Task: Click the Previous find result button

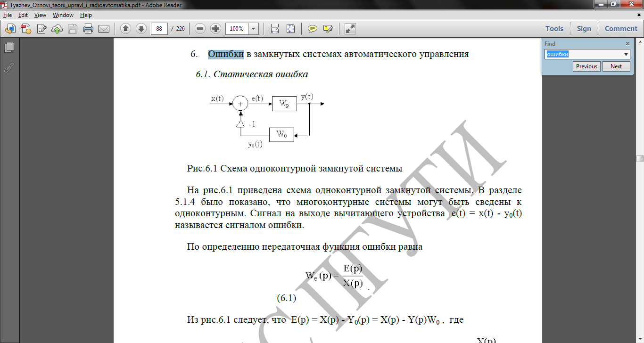Action: coord(586,66)
